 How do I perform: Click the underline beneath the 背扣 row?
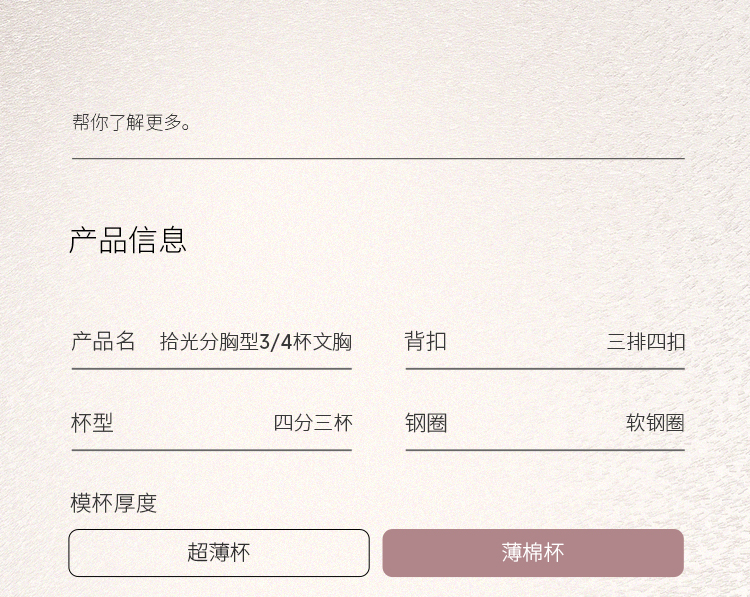click(x=545, y=369)
